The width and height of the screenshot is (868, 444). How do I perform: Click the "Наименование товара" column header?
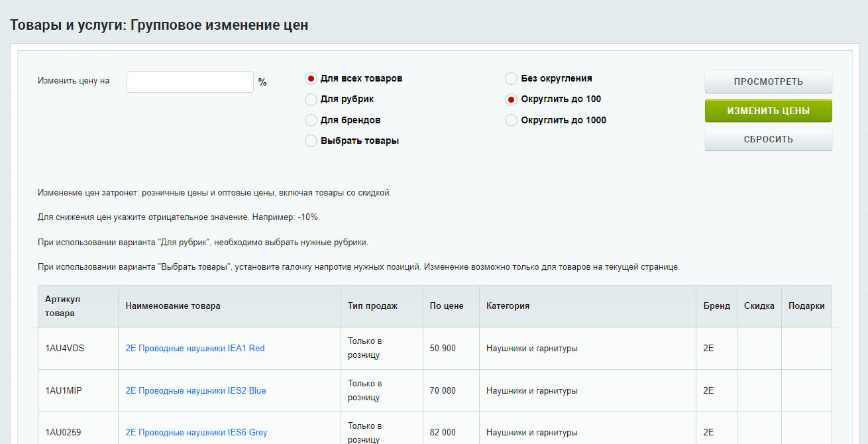[173, 306]
